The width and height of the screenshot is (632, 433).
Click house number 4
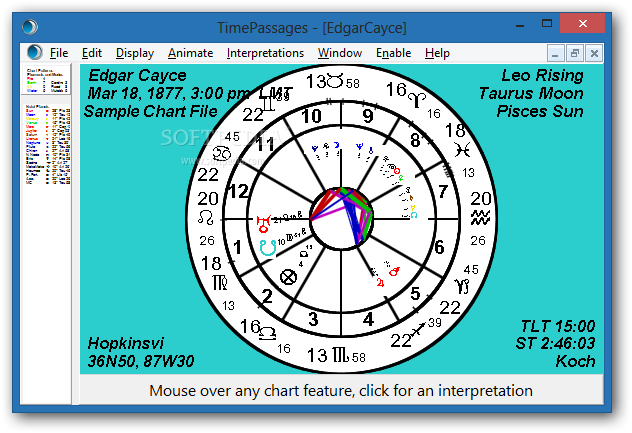[368, 319]
